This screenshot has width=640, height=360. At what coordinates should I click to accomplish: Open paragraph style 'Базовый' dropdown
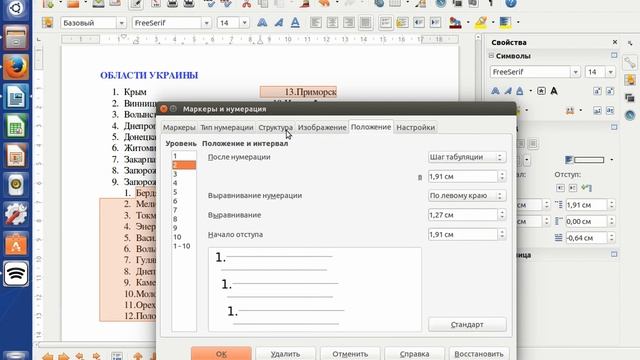click(121, 23)
